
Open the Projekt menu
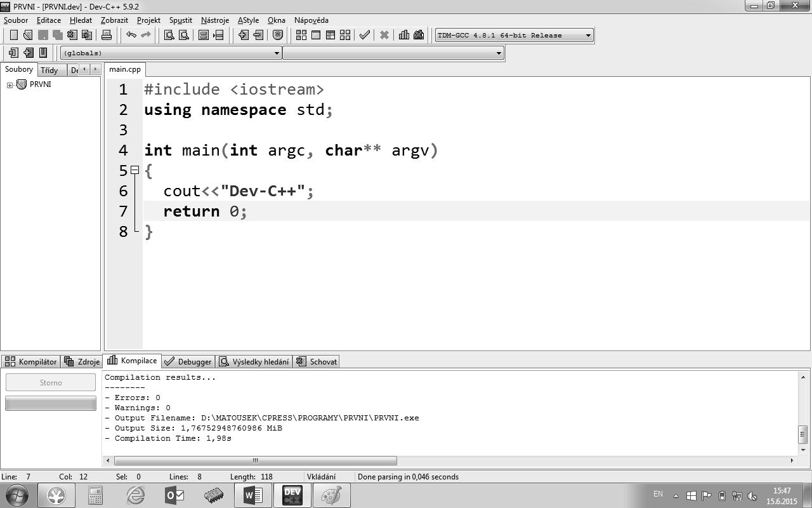(148, 20)
